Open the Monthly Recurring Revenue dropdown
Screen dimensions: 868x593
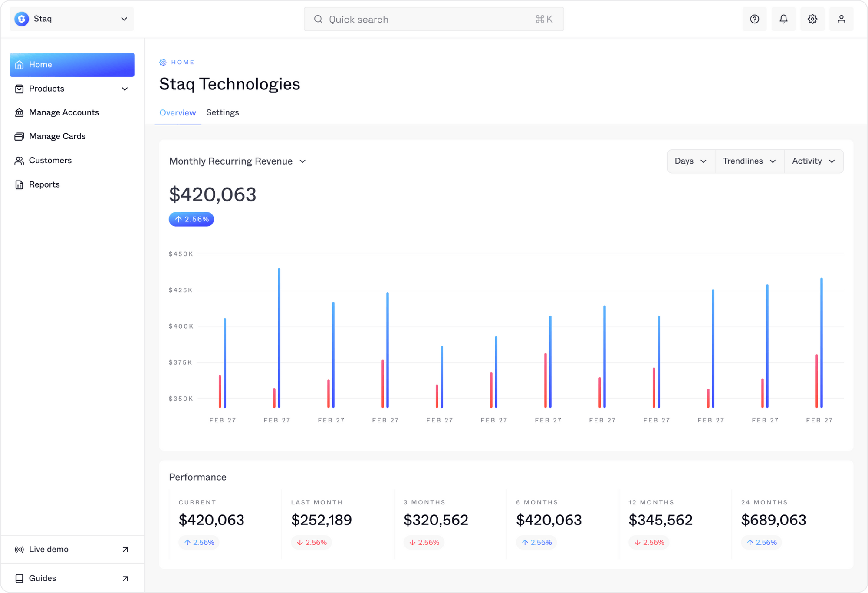click(x=238, y=161)
